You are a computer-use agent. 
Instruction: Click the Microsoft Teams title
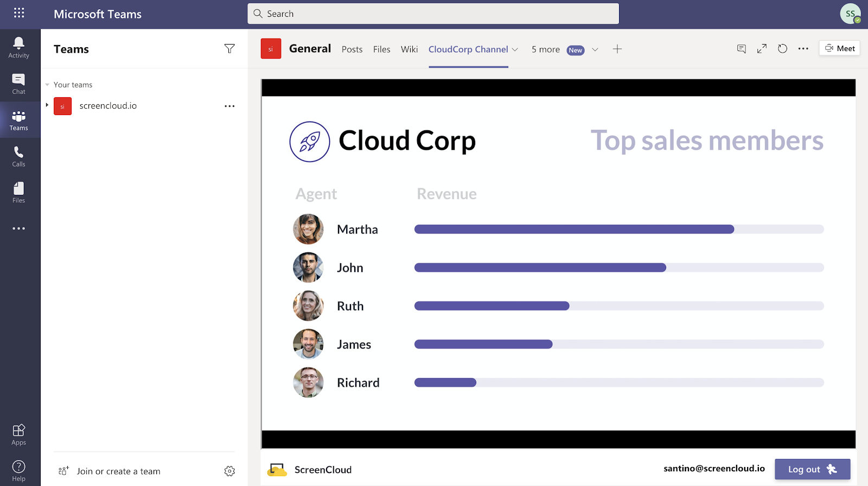(x=98, y=14)
